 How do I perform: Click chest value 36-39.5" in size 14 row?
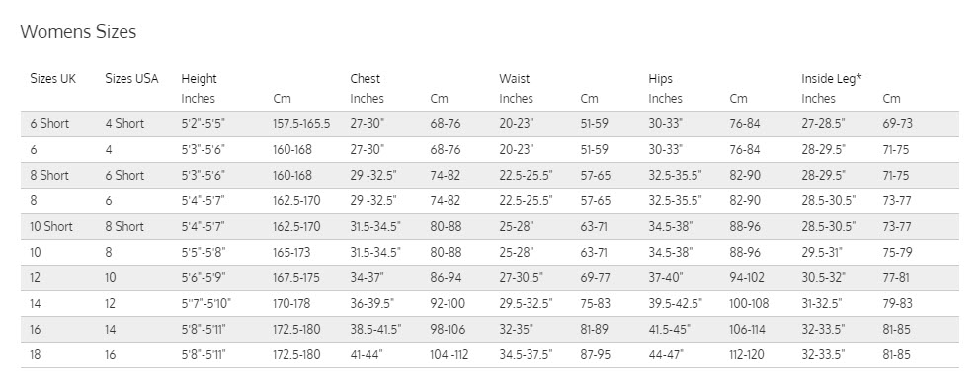click(371, 303)
